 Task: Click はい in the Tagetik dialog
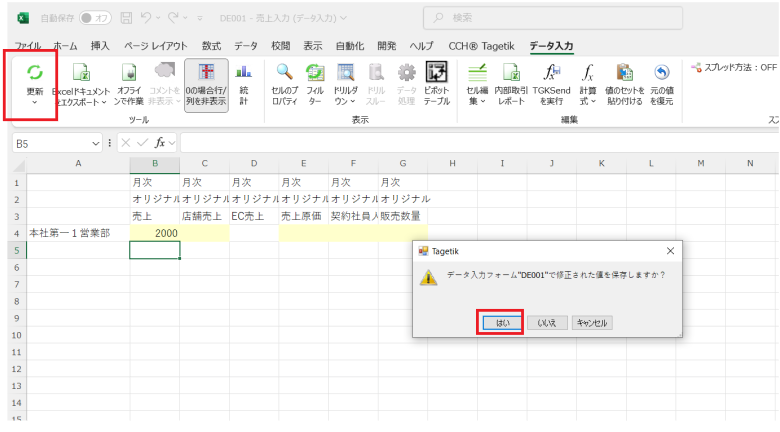[x=498, y=323]
